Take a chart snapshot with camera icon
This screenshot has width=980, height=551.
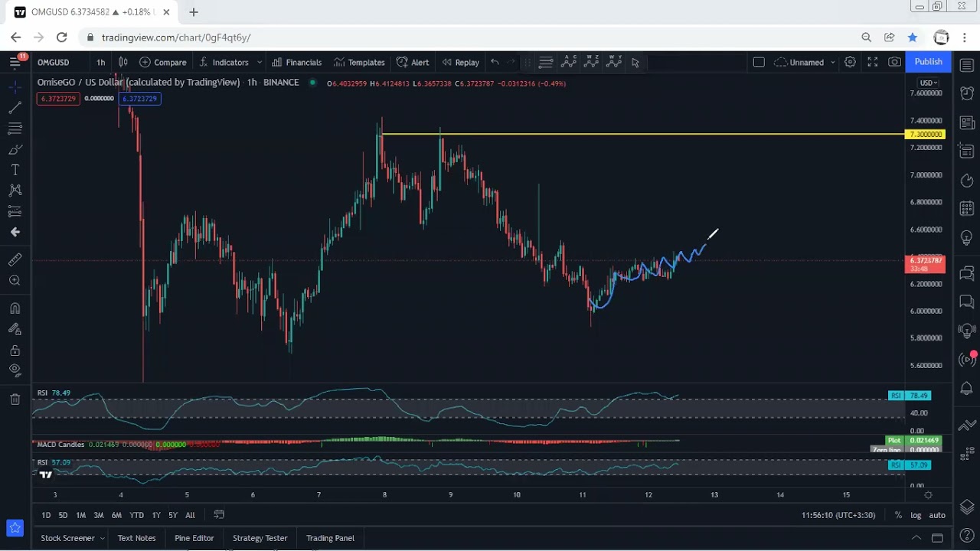click(x=894, y=62)
